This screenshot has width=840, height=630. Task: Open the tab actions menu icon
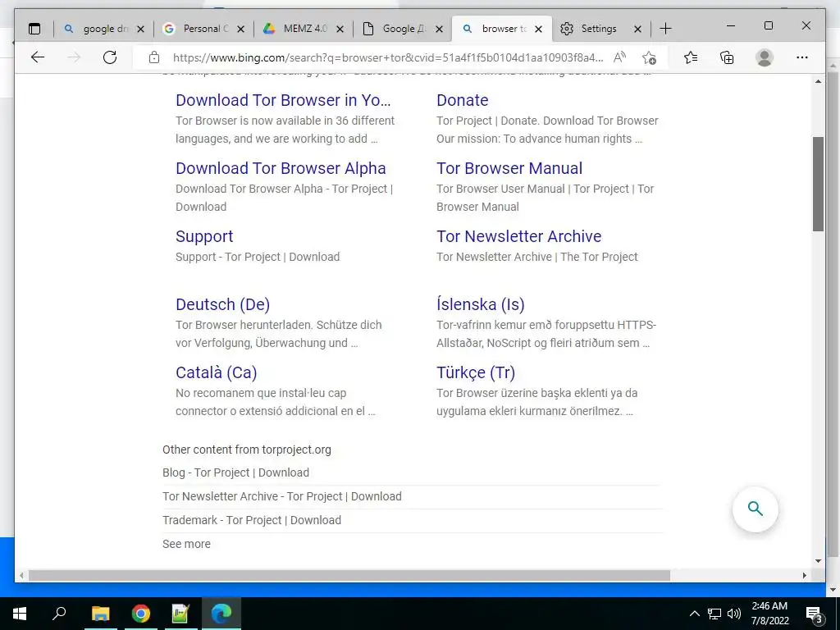pyautogui.click(x=34, y=29)
